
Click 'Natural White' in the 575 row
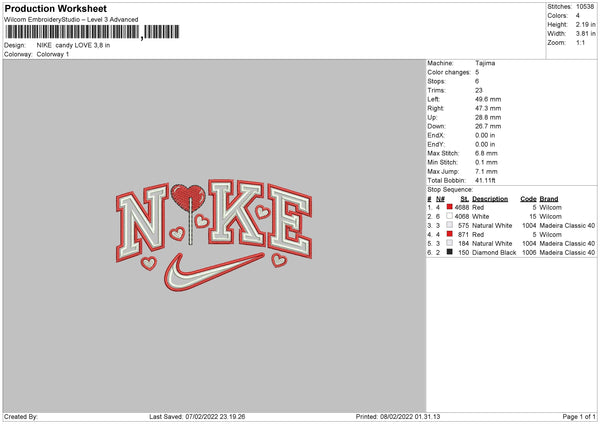(x=492, y=225)
